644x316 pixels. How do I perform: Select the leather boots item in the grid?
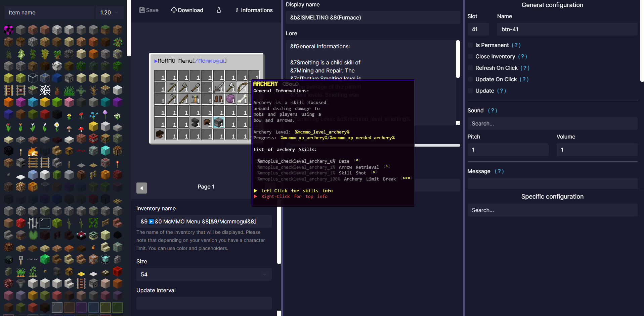click(219, 99)
